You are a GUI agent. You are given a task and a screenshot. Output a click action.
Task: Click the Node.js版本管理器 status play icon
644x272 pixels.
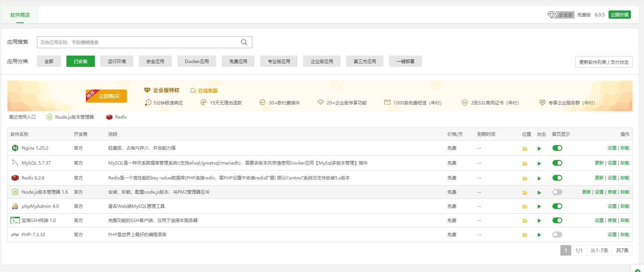539,193
